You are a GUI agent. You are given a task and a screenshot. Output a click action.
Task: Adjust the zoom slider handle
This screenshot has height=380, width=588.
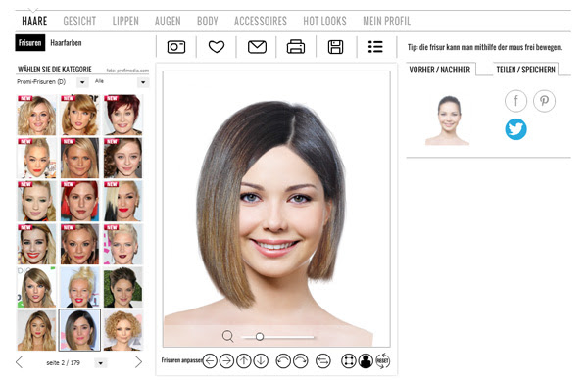(x=259, y=337)
